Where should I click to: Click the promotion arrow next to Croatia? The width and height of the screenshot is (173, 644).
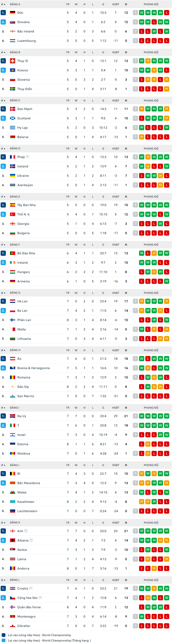click(31, 588)
